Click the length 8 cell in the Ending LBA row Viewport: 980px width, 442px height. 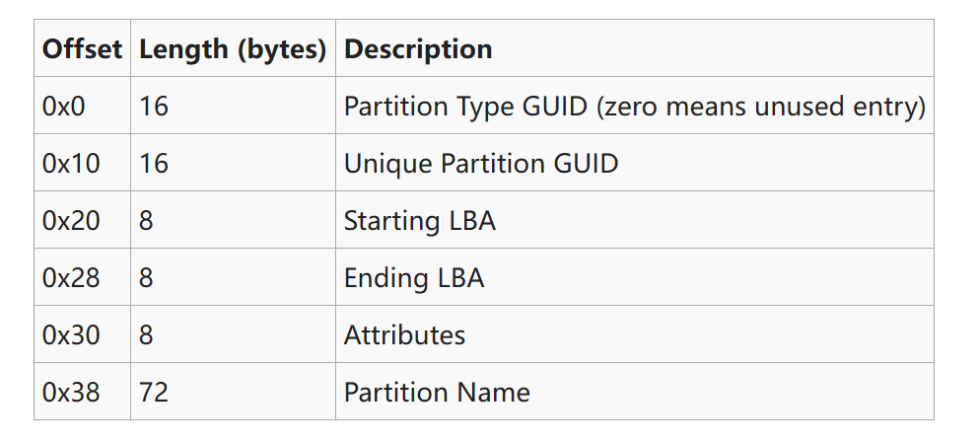[147, 277]
